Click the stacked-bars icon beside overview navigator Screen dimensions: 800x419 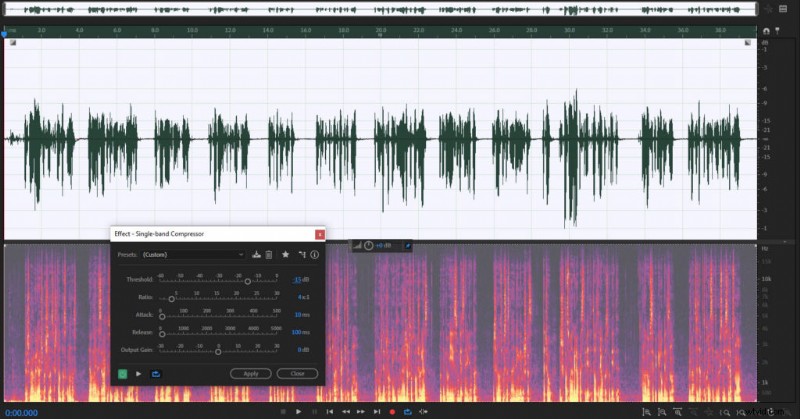coord(783,8)
